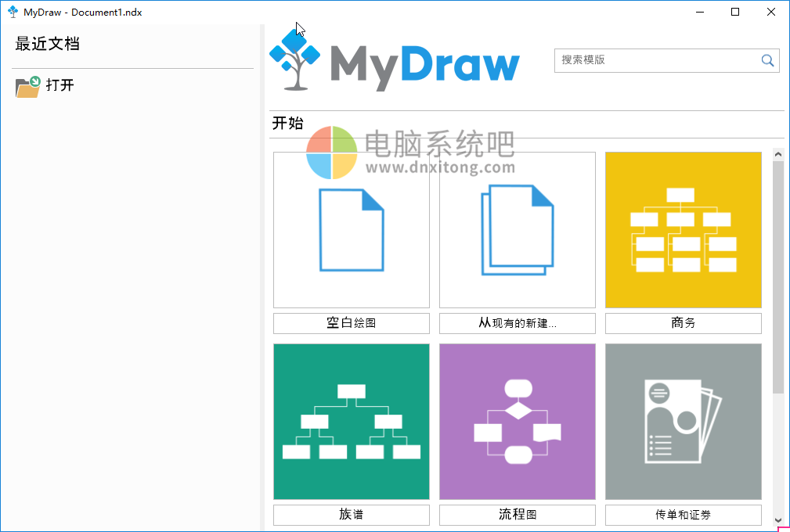Open the purple 流程图 flowchart template icon
The image size is (790, 532).
tap(517, 421)
